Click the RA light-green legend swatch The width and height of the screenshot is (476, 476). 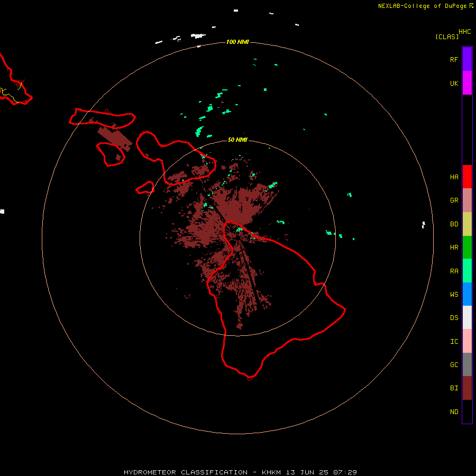pyautogui.click(x=467, y=271)
